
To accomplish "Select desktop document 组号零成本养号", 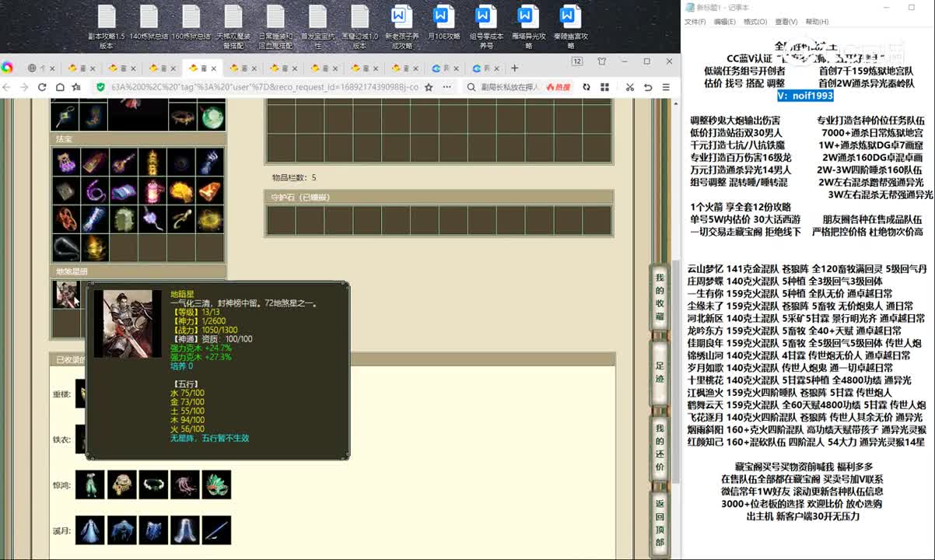I will 485,28.
